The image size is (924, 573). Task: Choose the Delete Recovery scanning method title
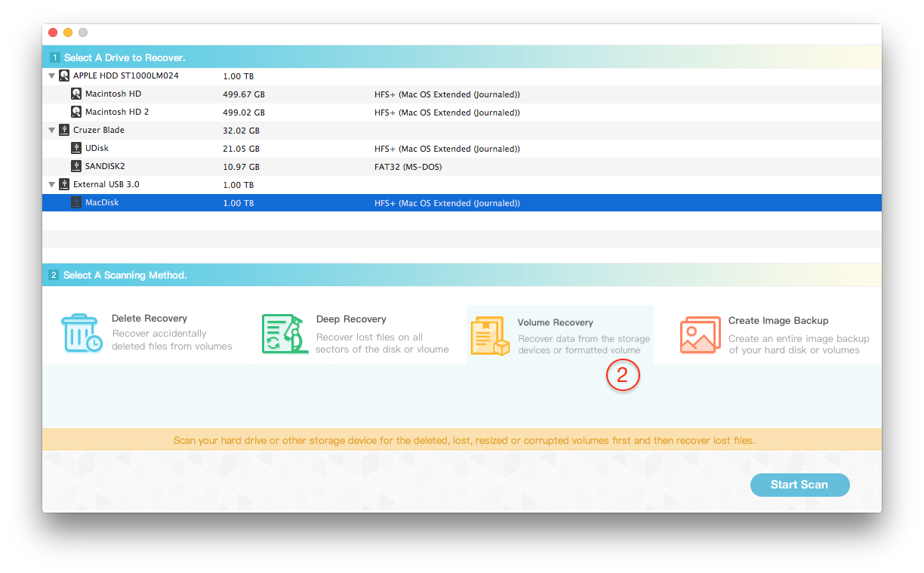pyautogui.click(x=149, y=319)
